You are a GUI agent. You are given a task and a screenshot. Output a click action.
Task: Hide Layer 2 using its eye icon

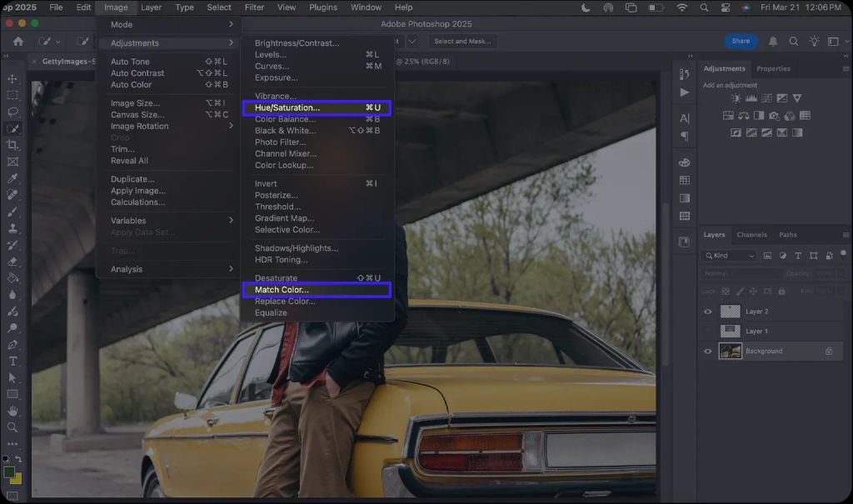[x=708, y=312]
